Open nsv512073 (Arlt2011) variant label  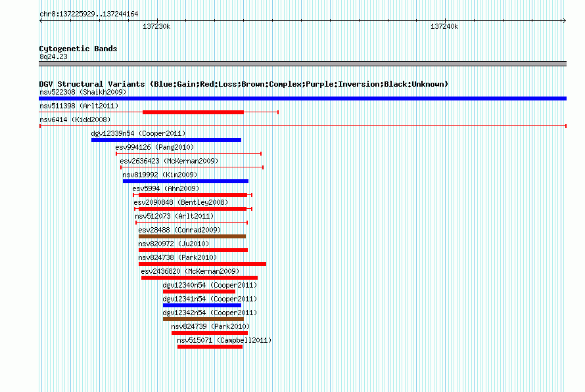(x=174, y=216)
